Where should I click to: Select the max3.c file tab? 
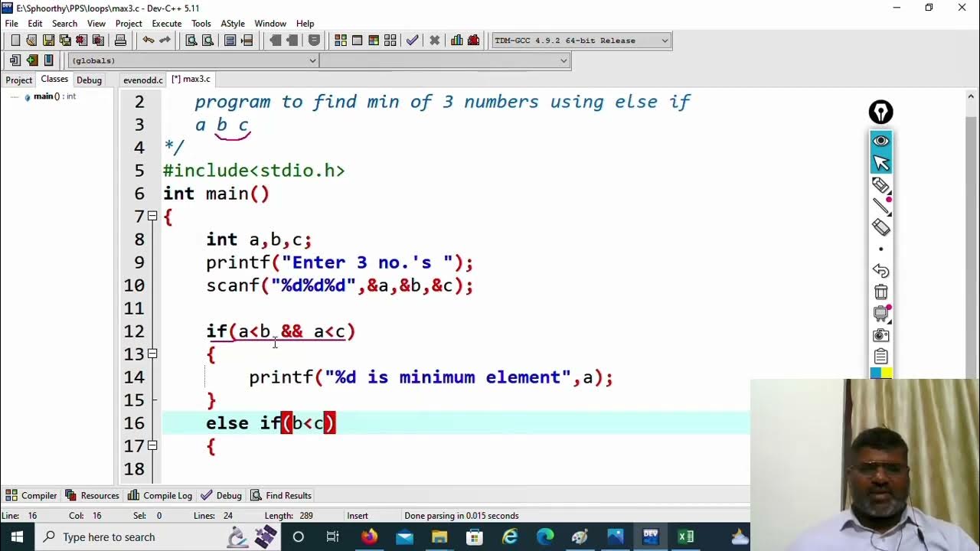191,80
